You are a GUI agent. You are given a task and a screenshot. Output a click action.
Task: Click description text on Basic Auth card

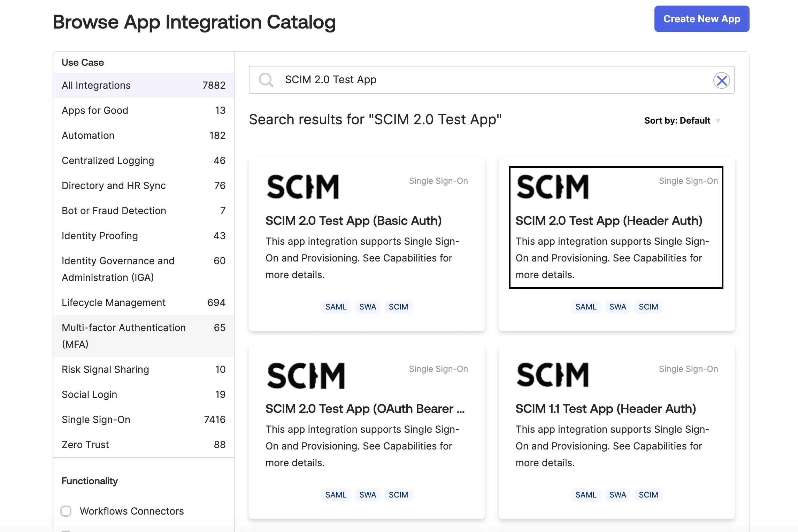(x=362, y=258)
